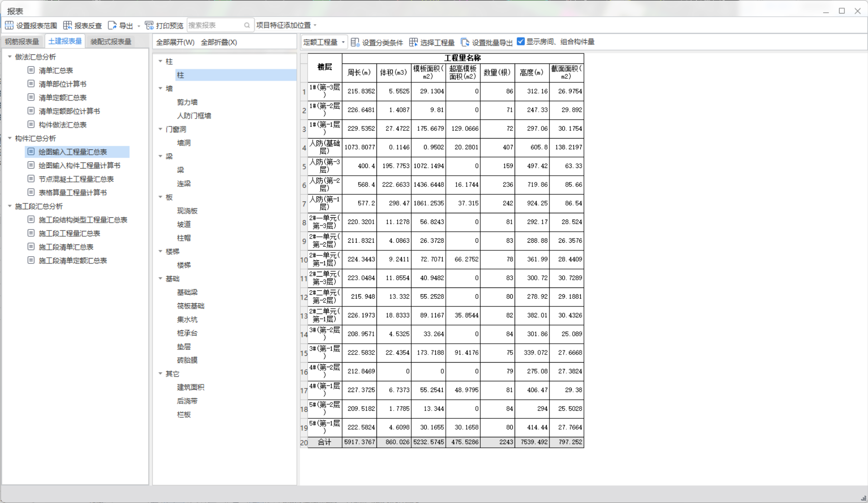This screenshot has height=503, width=868.
Task: Open the 打印预览 print preview icon
Action: click(x=149, y=25)
